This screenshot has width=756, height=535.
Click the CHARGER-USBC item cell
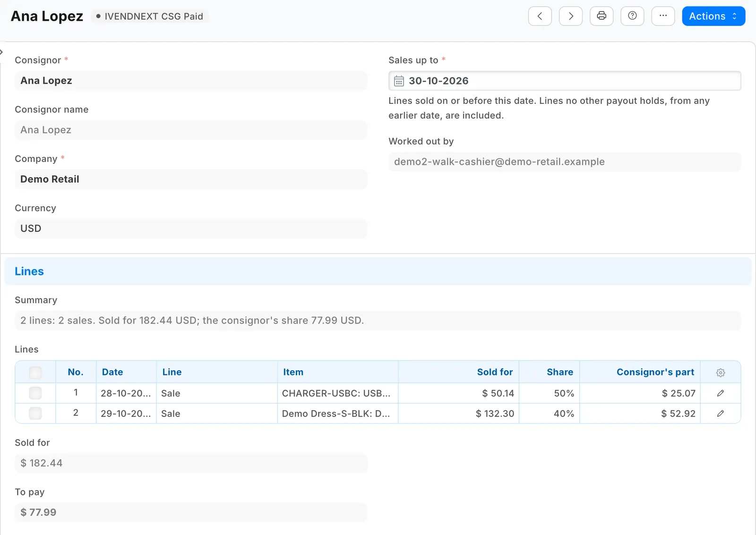[x=338, y=393]
